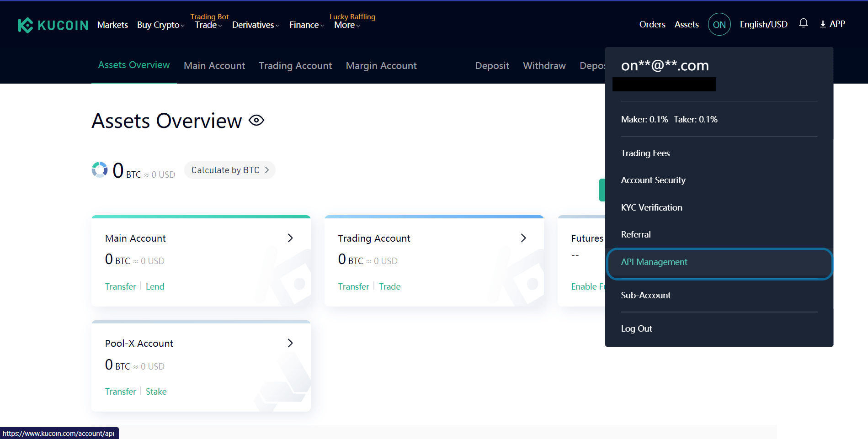Toggle balance visibility eye icon
The width and height of the screenshot is (868, 439).
(x=256, y=121)
